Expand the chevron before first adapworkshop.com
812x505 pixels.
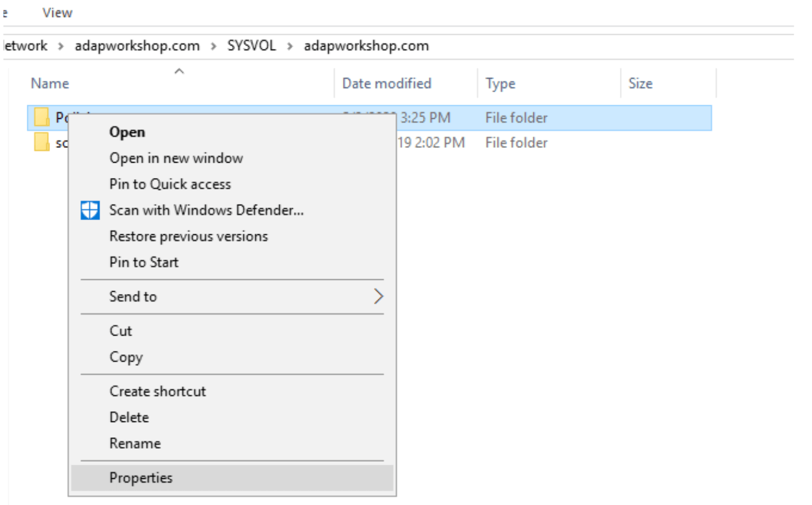pyautogui.click(x=61, y=46)
